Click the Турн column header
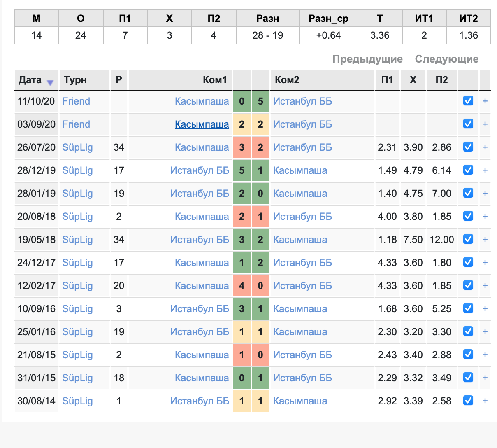 [x=75, y=80]
